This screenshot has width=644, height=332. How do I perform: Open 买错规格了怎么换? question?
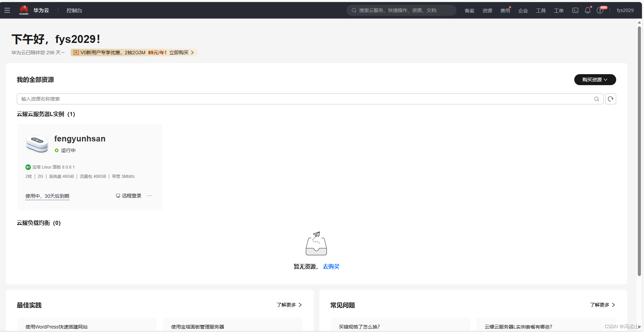[359, 327]
